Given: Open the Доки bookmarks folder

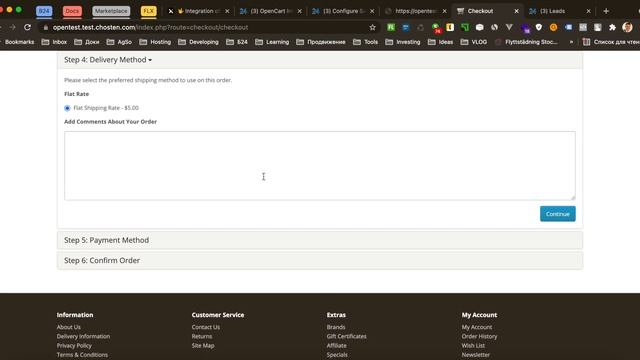Looking at the screenshot, I should (x=87, y=42).
